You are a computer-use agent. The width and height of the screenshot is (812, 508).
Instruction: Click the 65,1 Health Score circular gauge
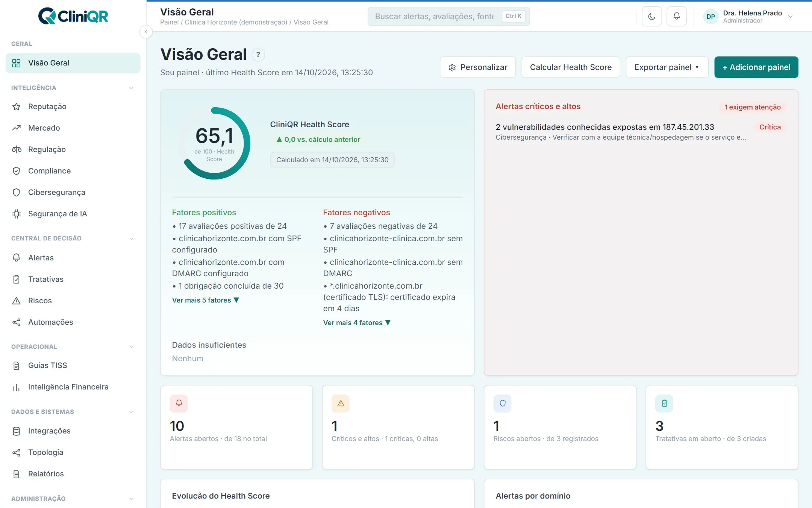214,143
